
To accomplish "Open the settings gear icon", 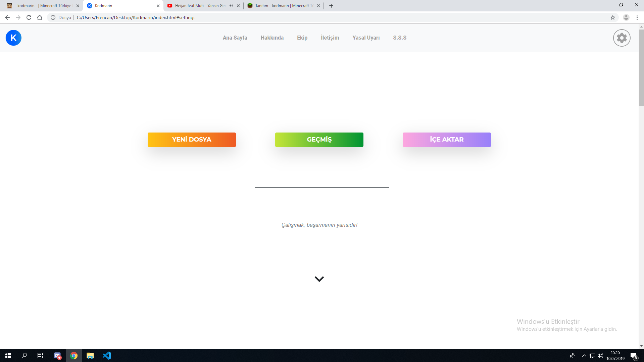I will tap(622, 38).
